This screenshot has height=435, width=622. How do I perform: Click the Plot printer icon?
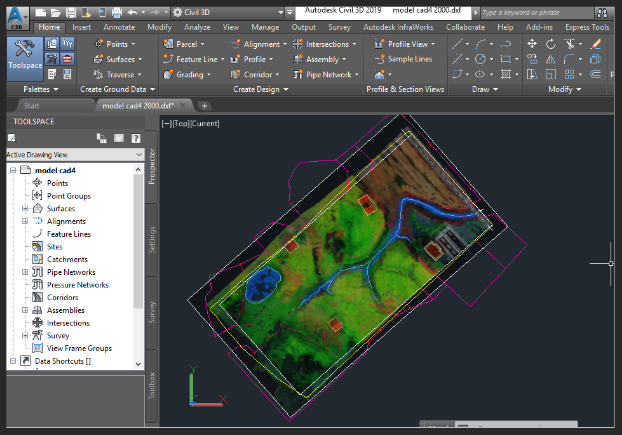point(118,12)
